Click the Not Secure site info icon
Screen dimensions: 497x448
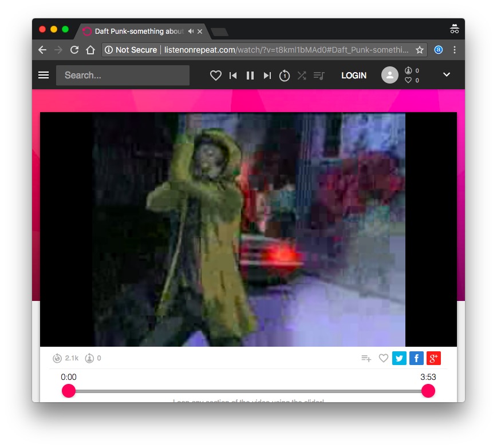pos(109,50)
